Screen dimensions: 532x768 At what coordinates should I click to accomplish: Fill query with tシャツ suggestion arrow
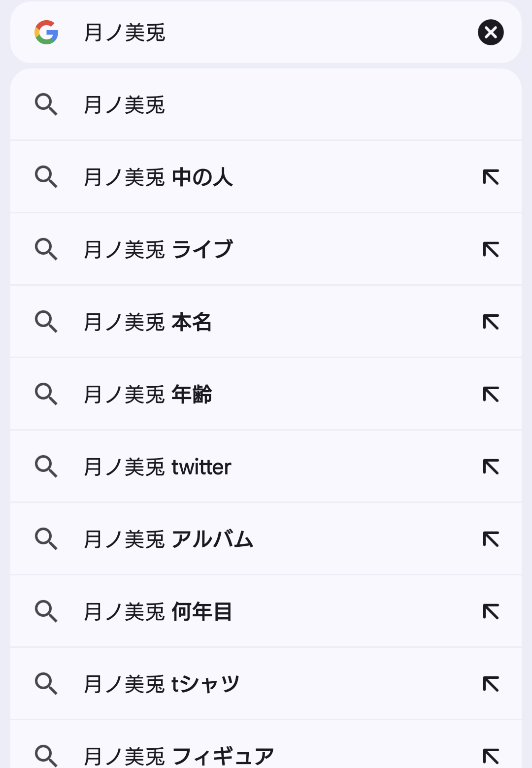[x=491, y=684]
